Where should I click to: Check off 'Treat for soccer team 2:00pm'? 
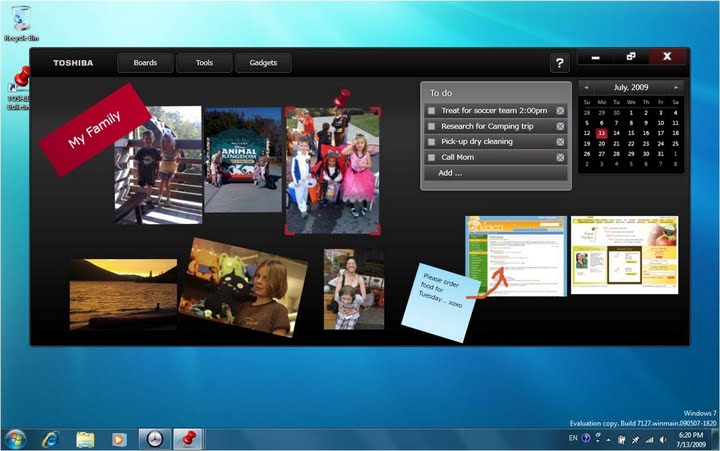[431, 111]
